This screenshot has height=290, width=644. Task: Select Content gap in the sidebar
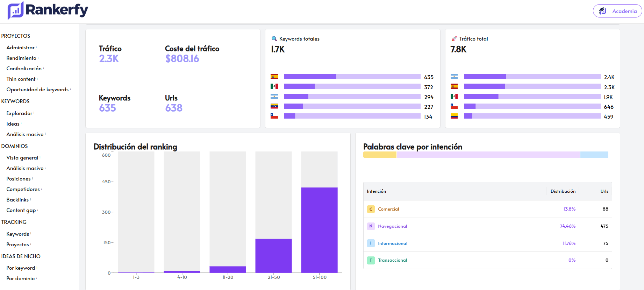click(x=21, y=210)
